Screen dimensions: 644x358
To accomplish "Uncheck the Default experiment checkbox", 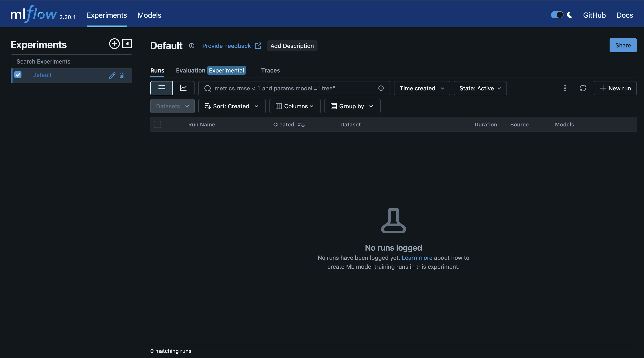I will [18, 75].
